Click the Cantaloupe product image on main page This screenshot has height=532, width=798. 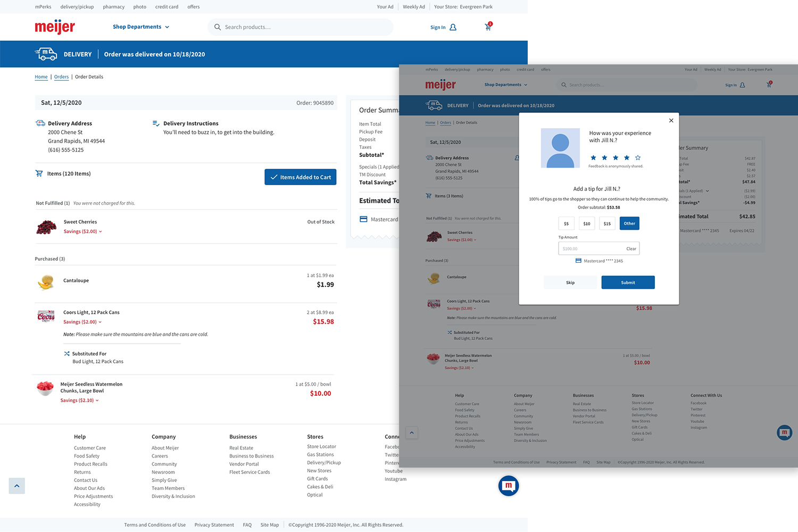46,281
